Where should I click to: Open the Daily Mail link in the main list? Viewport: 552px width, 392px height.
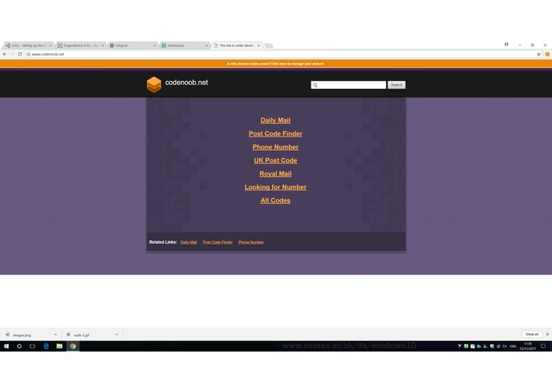tap(276, 121)
